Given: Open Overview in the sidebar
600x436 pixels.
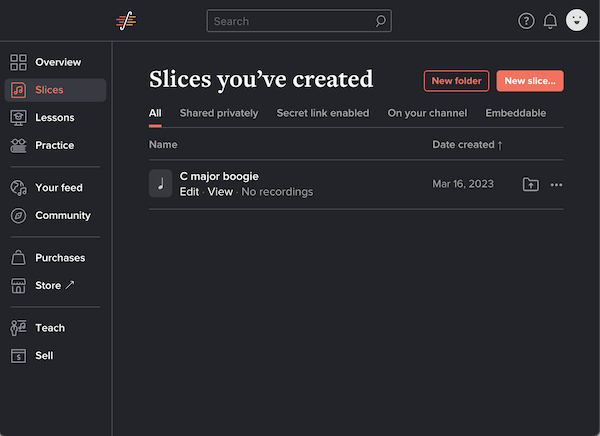Looking at the screenshot, I should (x=57, y=62).
